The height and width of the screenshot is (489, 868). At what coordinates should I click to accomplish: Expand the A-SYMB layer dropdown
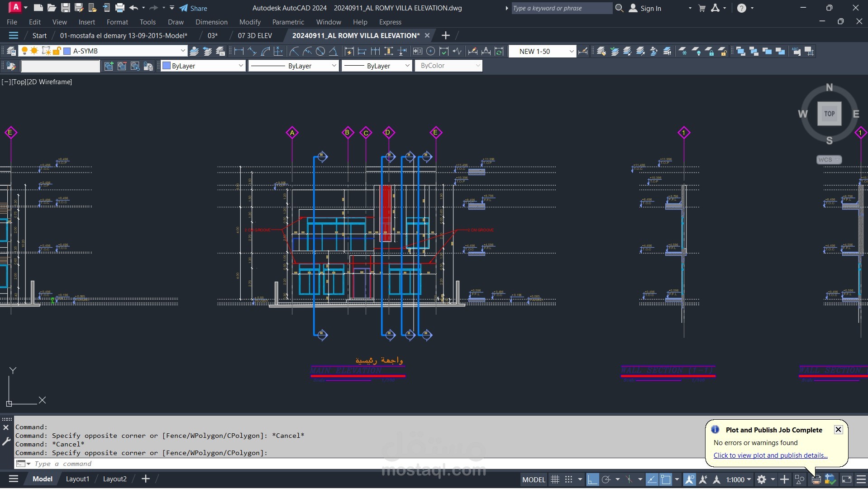point(182,51)
